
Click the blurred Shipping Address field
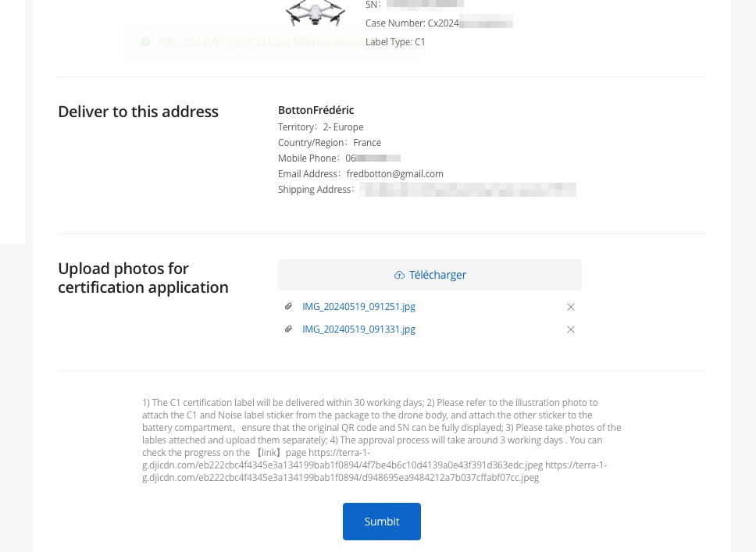(468, 190)
